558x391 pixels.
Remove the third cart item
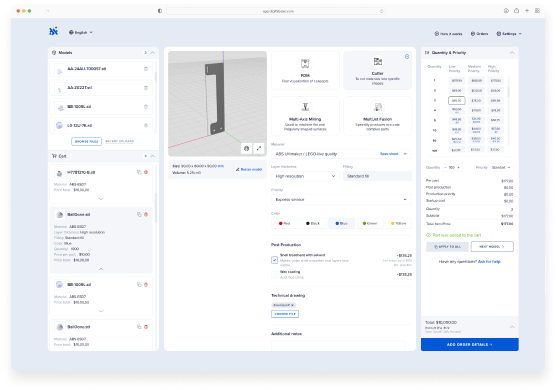pos(146,285)
